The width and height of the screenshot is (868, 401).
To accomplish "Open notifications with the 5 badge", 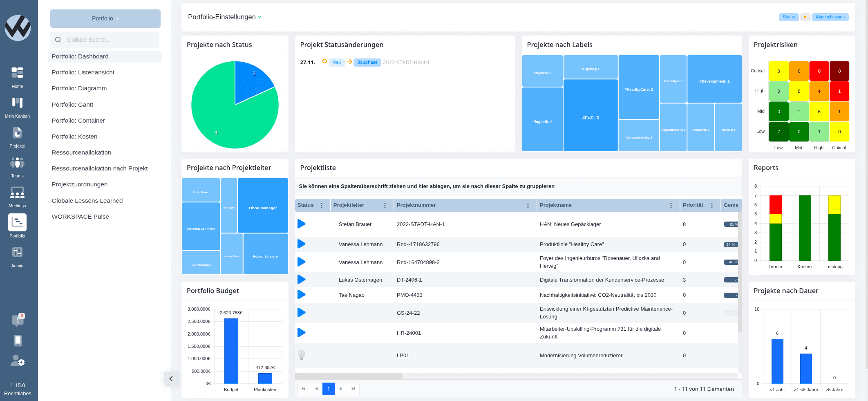I will tap(18, 320).
